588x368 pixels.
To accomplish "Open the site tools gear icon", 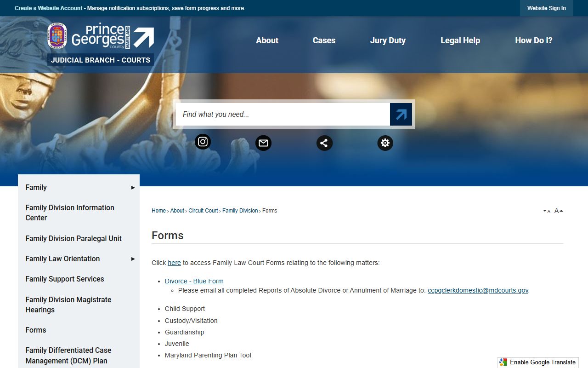I will tap(385, 143).
